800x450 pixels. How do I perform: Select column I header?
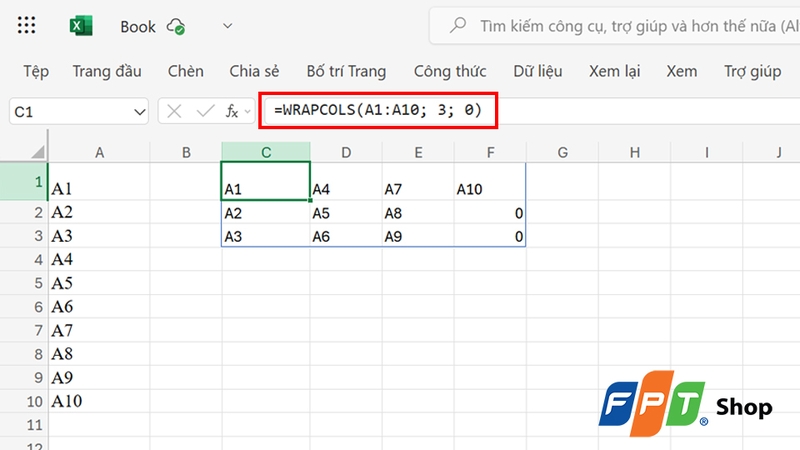(707, 153)
